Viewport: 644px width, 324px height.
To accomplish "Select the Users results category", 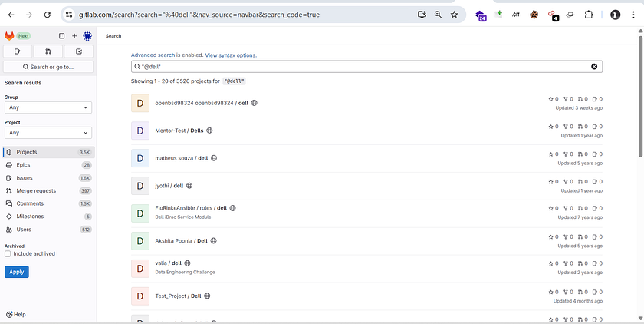I will click(x=48, y=230).
